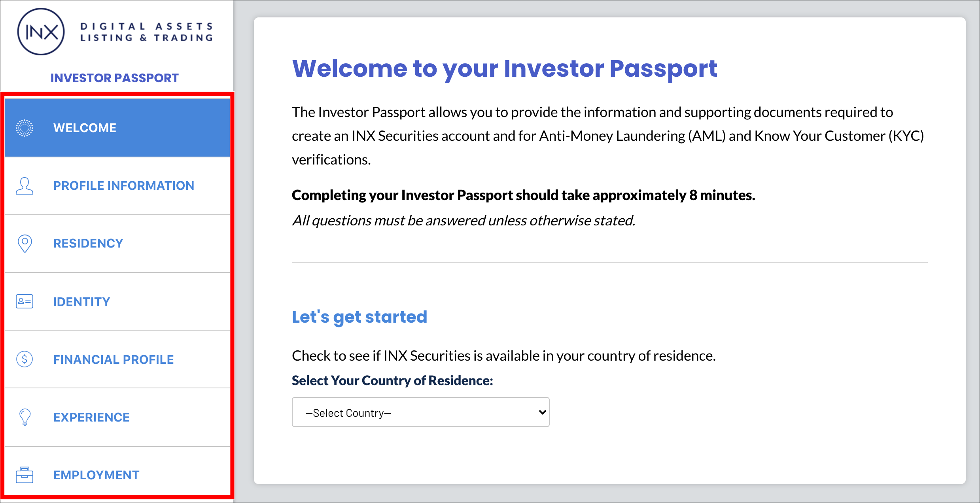980x503 pixels.
Task: Click the dollar coin Financial Profile icon
Action: pos(25,359)
